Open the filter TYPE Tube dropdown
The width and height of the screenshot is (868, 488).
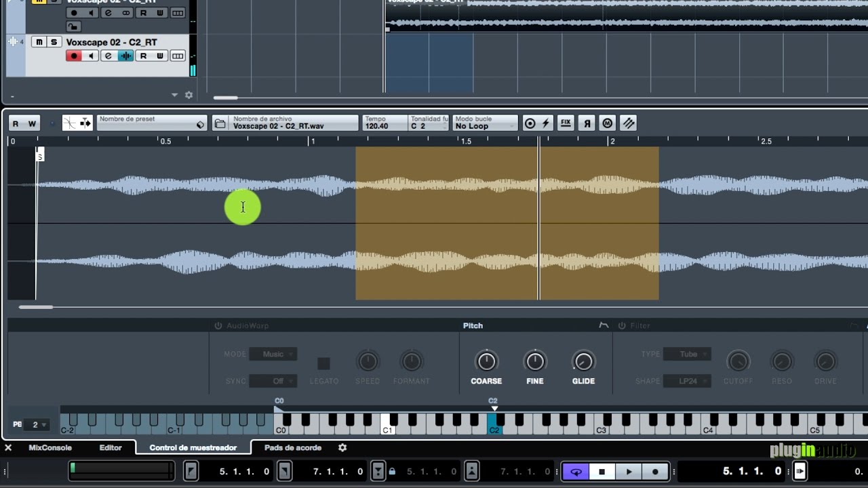click(688, 354)
